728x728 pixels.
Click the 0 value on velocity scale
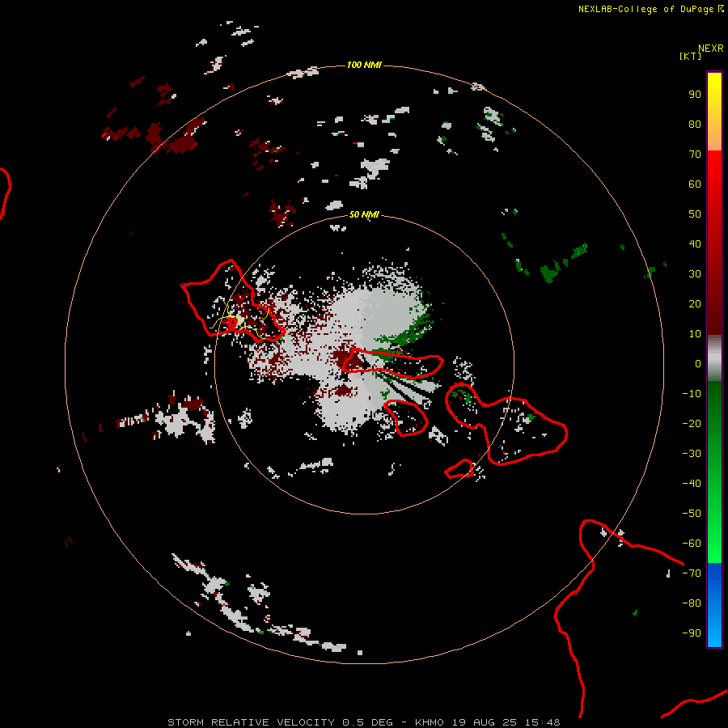(698, 363)
